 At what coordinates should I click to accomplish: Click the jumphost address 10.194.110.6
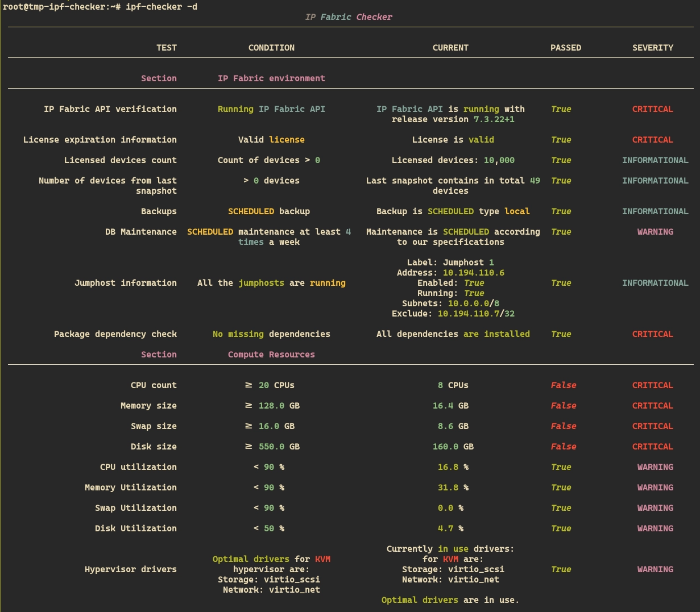(473, 273)
